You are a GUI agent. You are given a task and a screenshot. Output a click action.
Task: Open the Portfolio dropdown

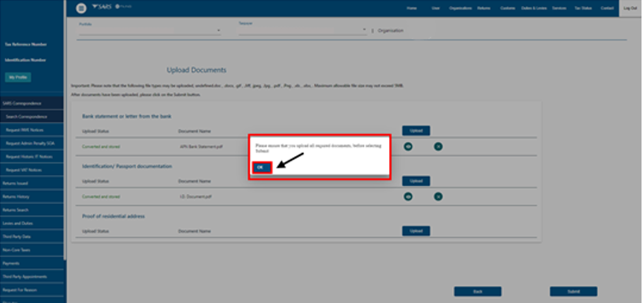coord(150,31)
